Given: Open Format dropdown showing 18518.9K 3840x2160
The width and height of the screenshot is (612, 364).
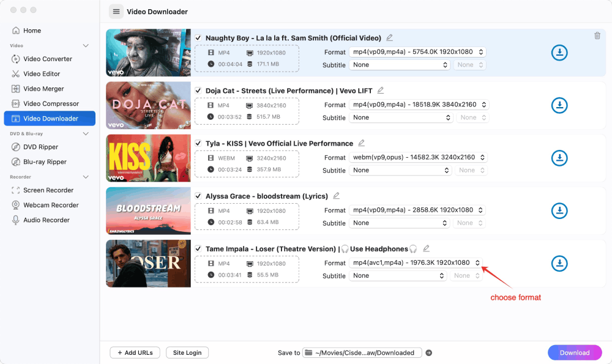Looking at the screenshot, I should click(419, 105).
